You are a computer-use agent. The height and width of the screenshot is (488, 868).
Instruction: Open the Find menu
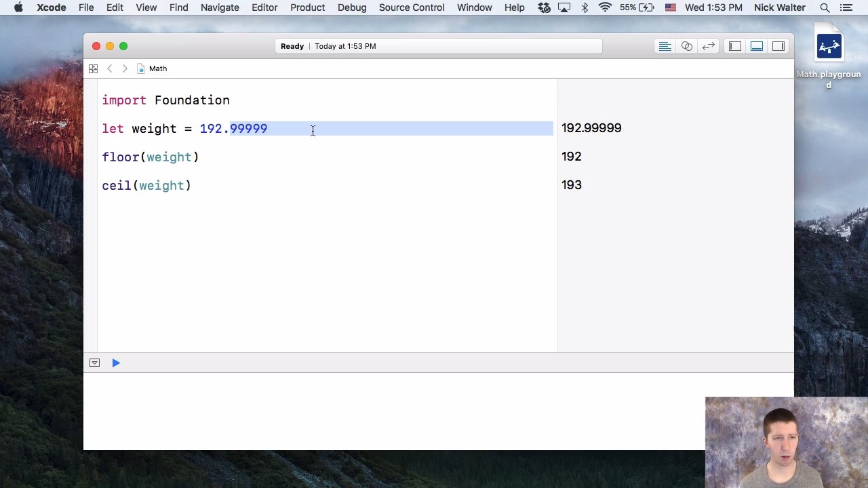[179, 7]
